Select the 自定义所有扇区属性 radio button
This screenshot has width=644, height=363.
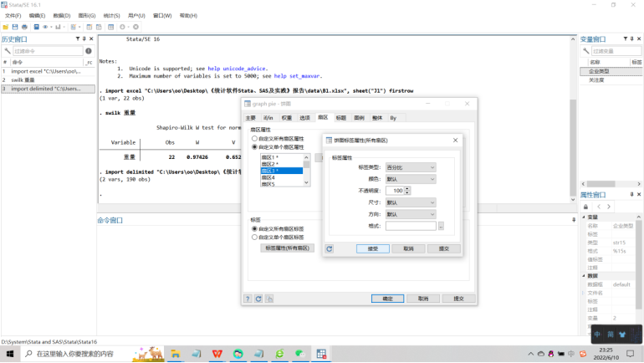(x=254, y=139)
